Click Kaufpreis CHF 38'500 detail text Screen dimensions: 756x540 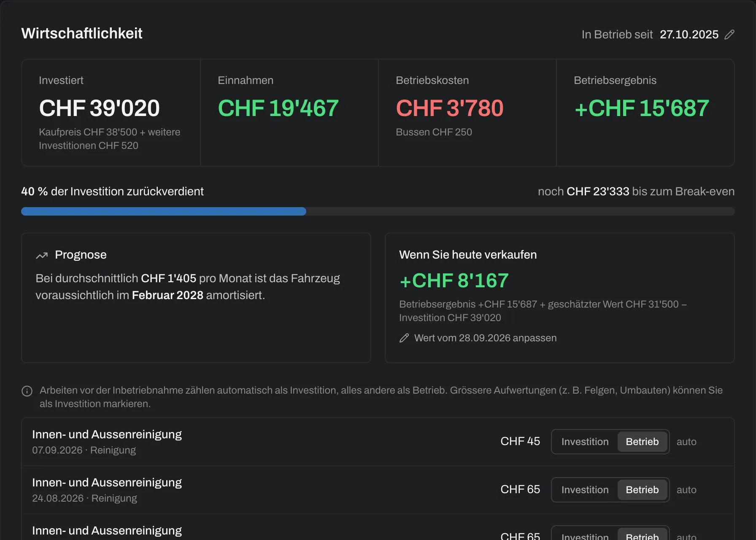(110, 139)
